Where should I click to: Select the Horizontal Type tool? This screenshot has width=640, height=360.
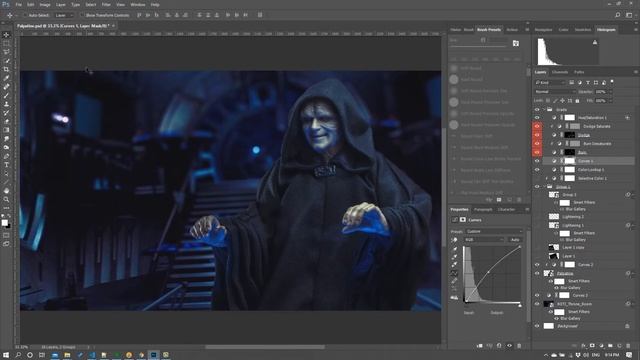point(6,164)
